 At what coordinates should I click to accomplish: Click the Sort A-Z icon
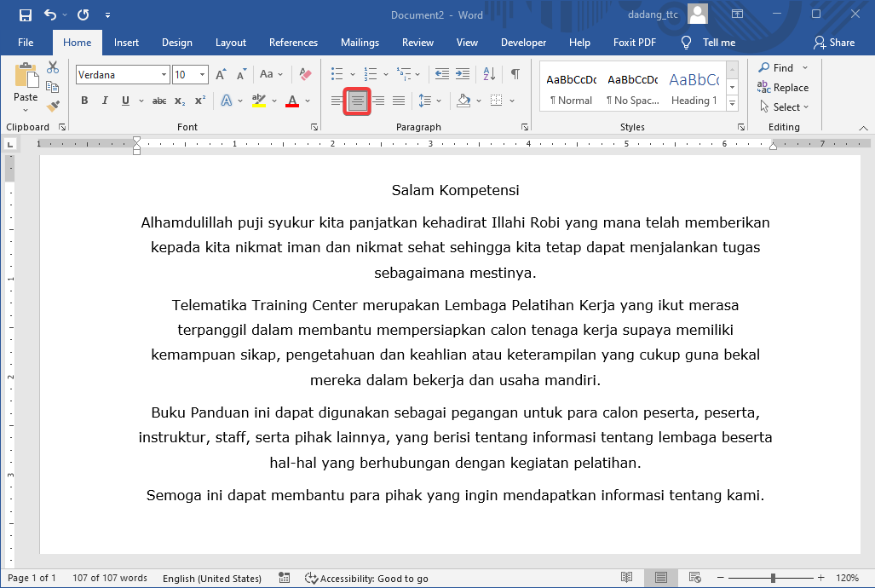489,74
